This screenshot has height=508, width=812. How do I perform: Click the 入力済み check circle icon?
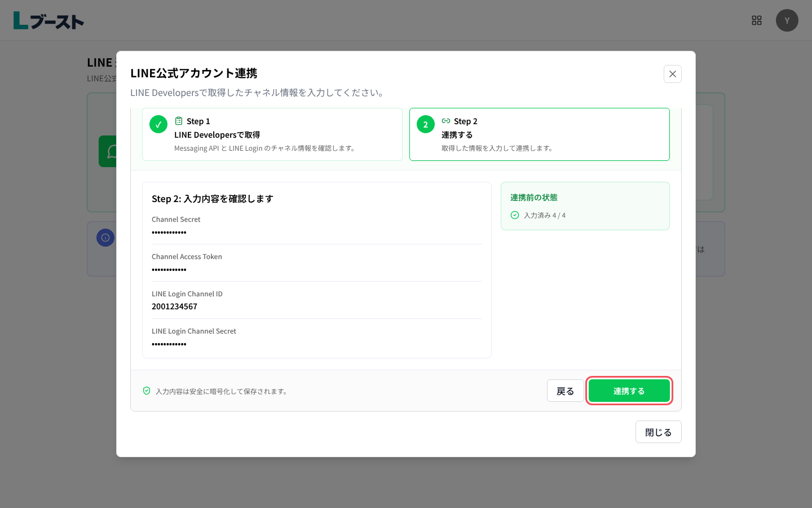coord(515,215)
